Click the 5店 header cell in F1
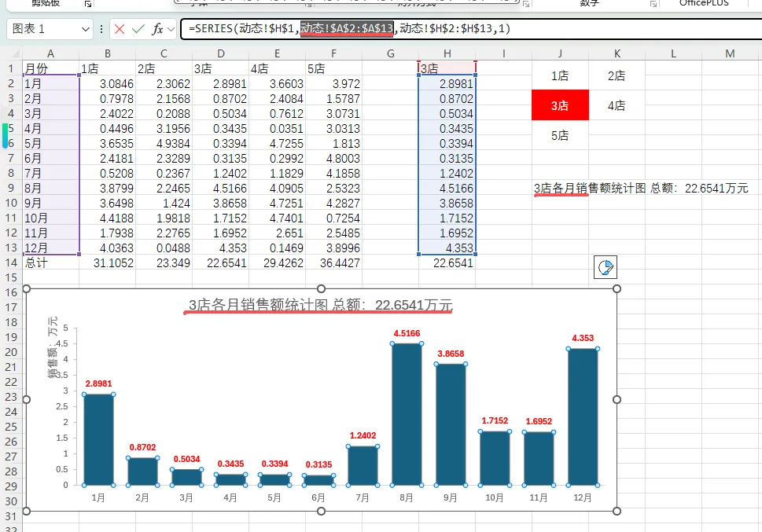The width and height of the screenshot is (762, 532). point(334,68)
